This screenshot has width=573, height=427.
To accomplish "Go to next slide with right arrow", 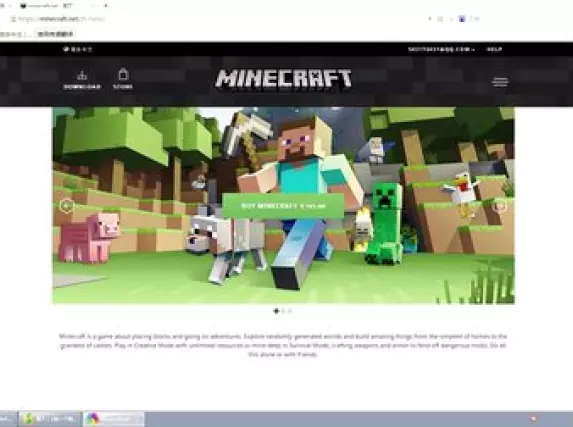I will (x=500, y=206).
